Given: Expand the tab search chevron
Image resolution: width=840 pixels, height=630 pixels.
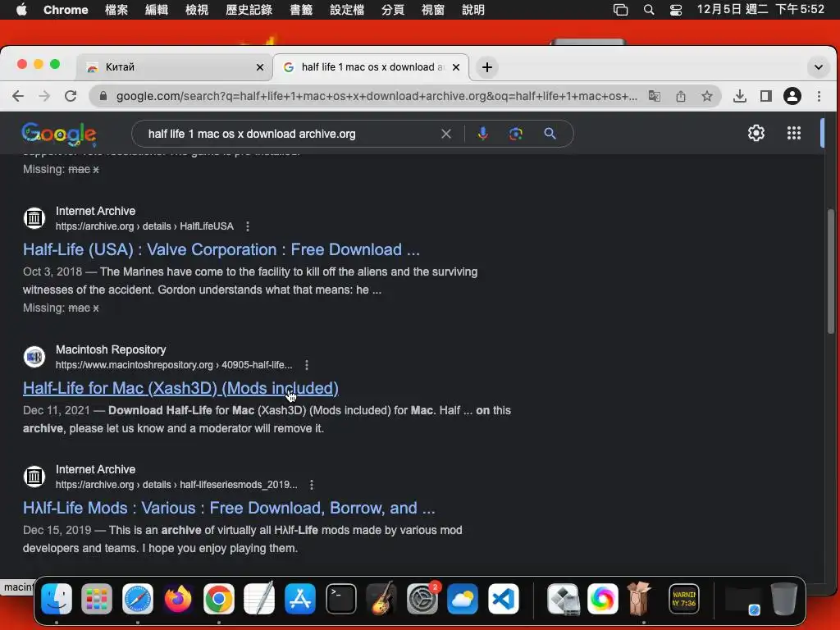Looking at the screenshot, I should coord(818,67).
